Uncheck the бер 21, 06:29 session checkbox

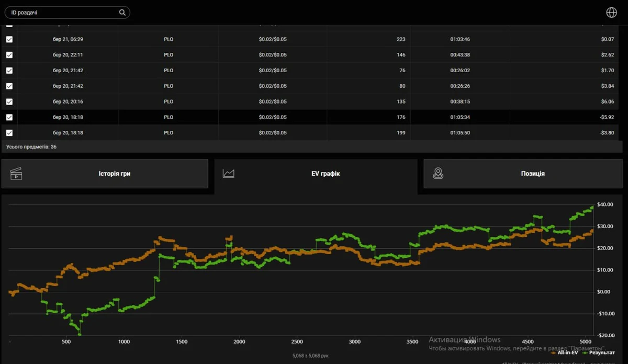(x=9, y=39)
